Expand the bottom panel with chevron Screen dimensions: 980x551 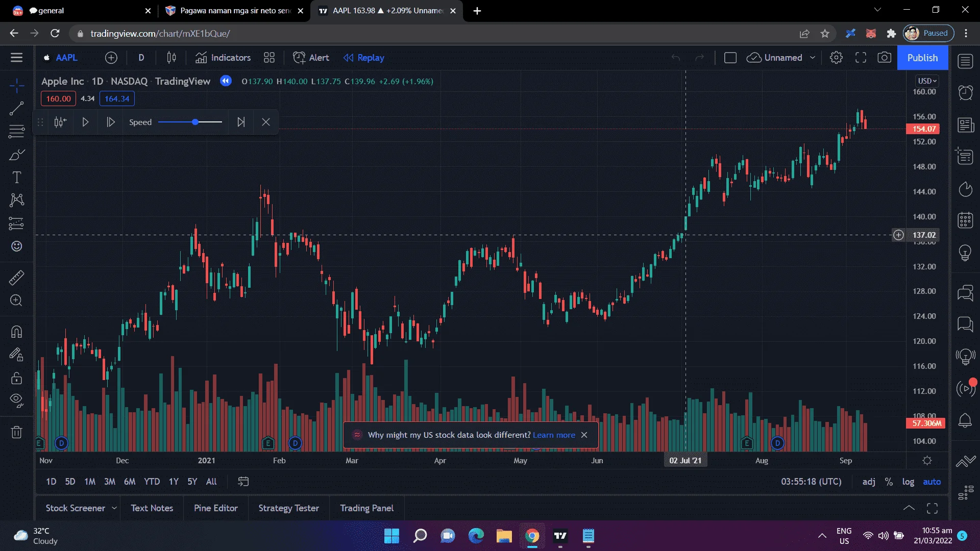click(909, 508)
